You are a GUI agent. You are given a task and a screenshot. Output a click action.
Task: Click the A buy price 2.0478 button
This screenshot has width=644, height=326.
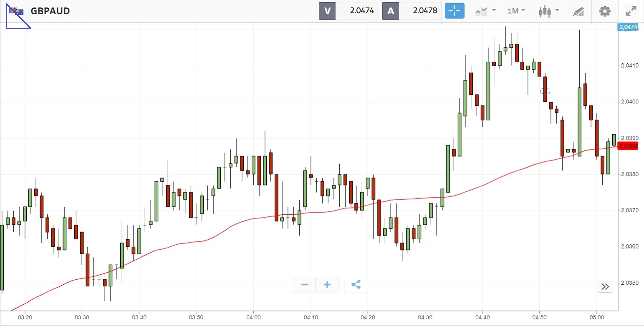412,11
